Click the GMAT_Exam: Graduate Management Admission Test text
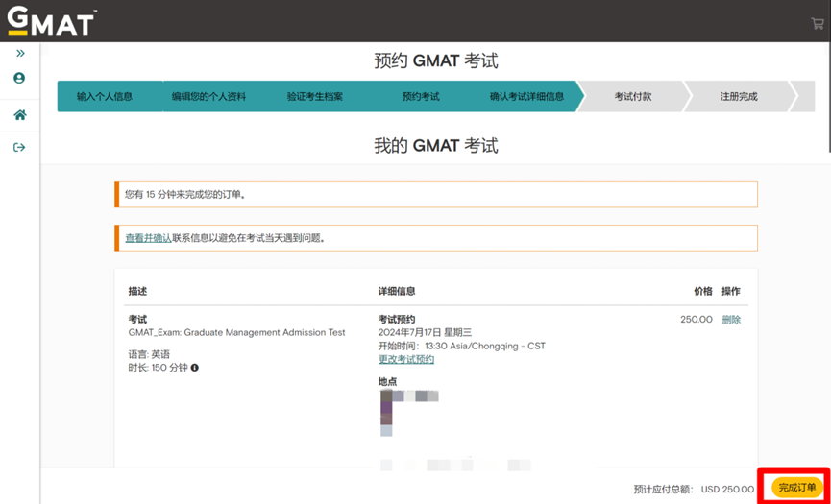 coord(237,332)
